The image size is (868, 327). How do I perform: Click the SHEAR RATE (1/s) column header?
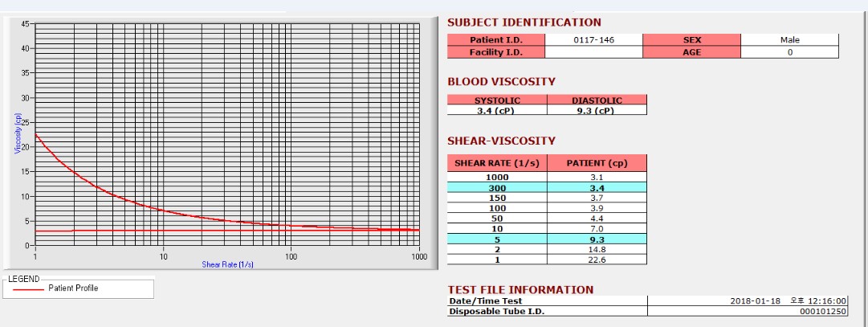pos(497,163)
